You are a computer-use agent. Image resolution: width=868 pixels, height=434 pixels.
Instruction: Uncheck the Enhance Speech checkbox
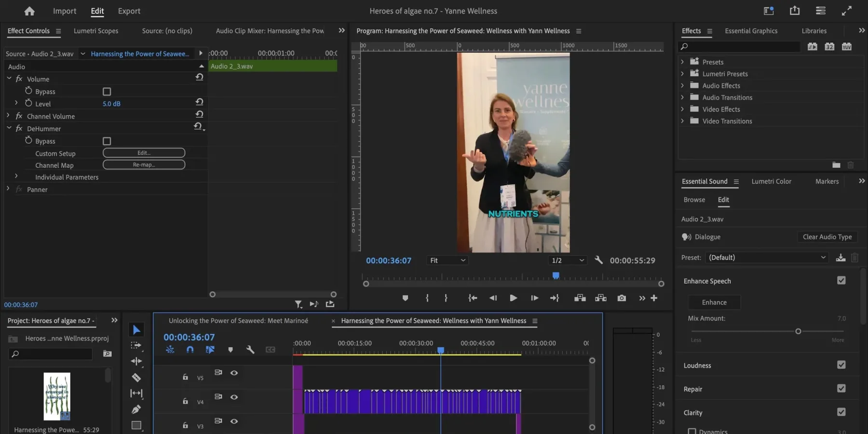(841, 281)
